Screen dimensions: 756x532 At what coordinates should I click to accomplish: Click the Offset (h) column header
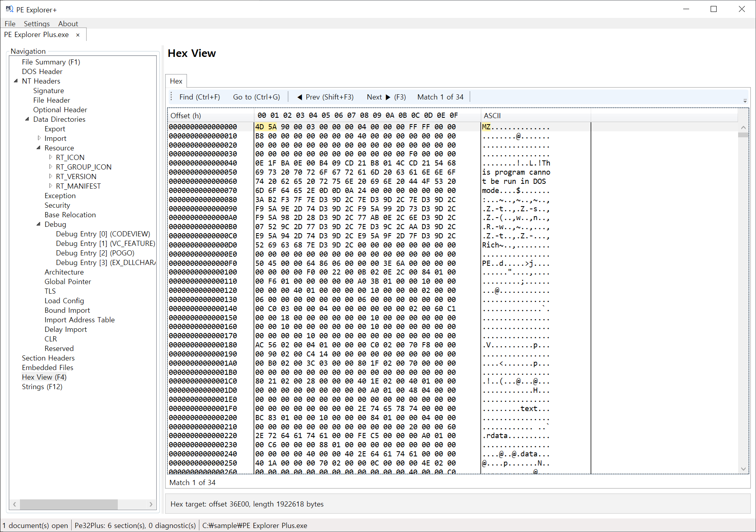point(211,116)
